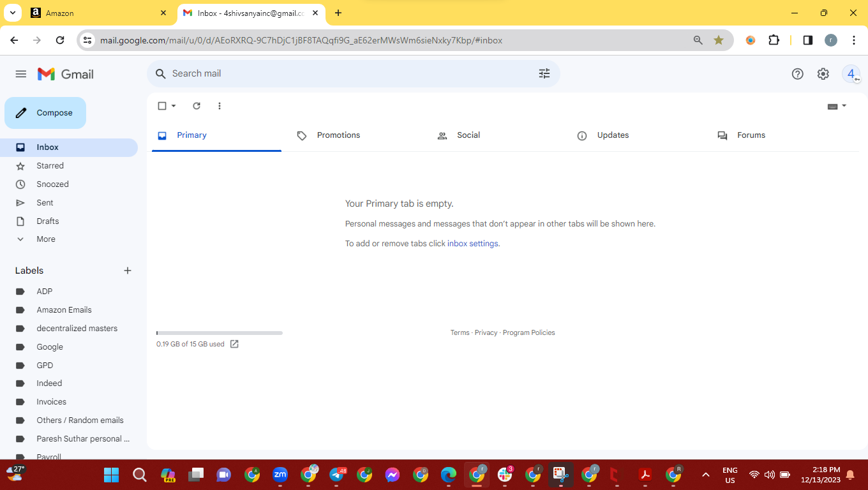Open the Snoozed folder
The image size is (868, 490).
pos(69,184)
